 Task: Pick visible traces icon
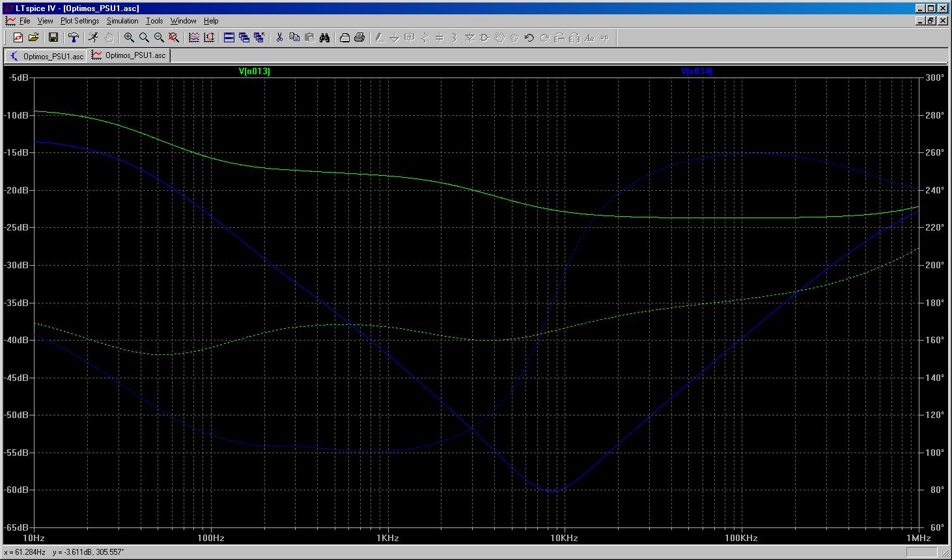click(194, 38)
